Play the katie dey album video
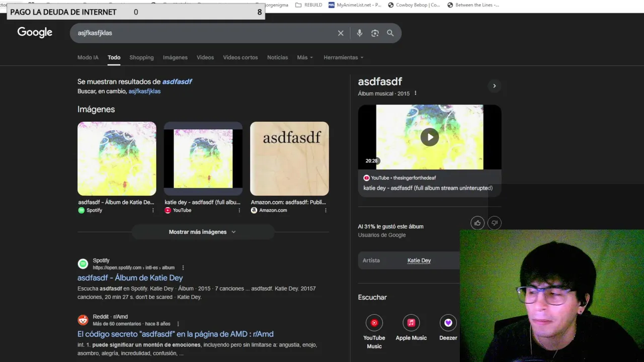This screenshot has width=644, height=362. (430, 137)
